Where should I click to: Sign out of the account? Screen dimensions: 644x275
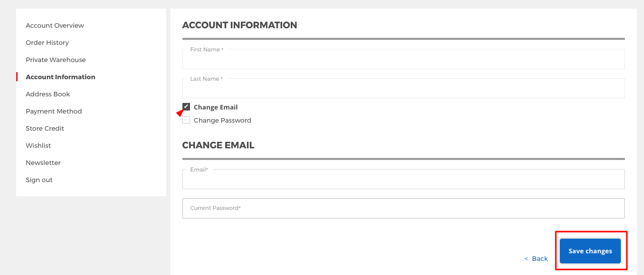click(39, 180)
